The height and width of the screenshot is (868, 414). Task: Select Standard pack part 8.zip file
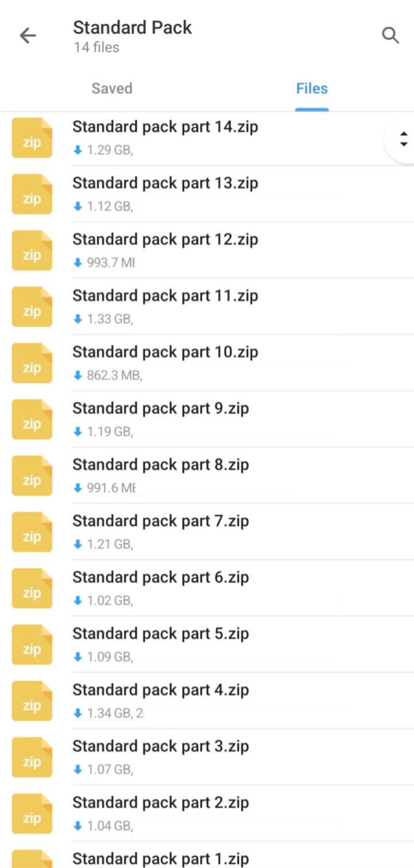[160, 465]
